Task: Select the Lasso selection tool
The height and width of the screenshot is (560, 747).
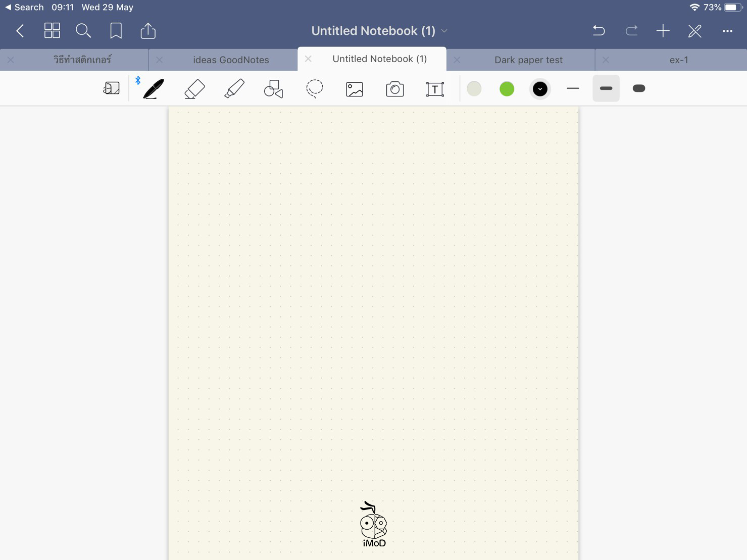Action: pos(315,89)
